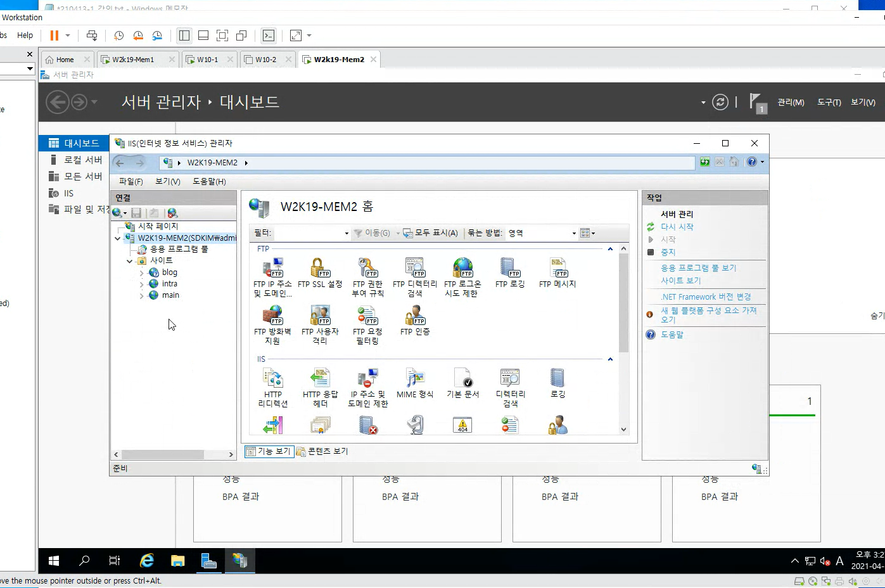Screen dimensions: 885x588
Task: Click the green refresh page icon
Action: 704,162
